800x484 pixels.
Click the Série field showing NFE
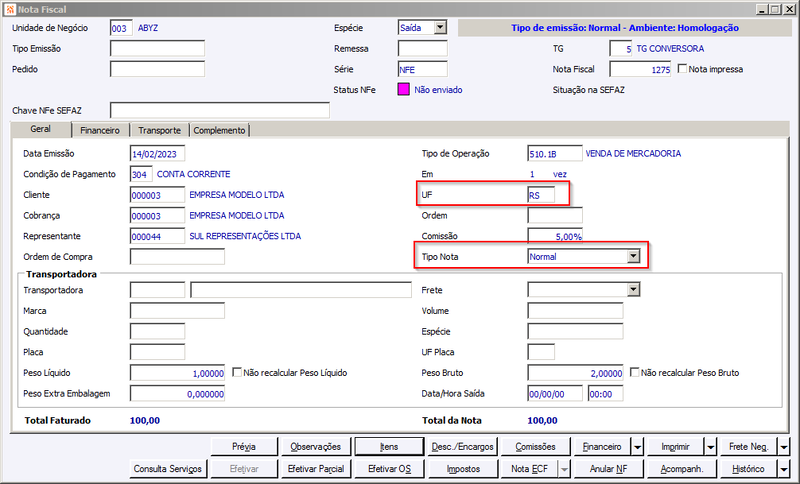coord(422,69)
